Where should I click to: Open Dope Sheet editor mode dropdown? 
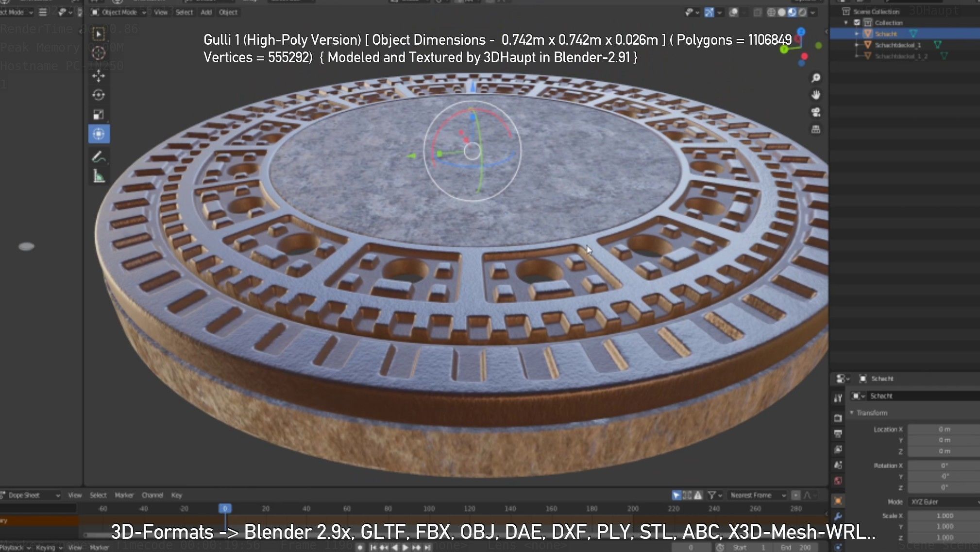[x=30, y=495]
